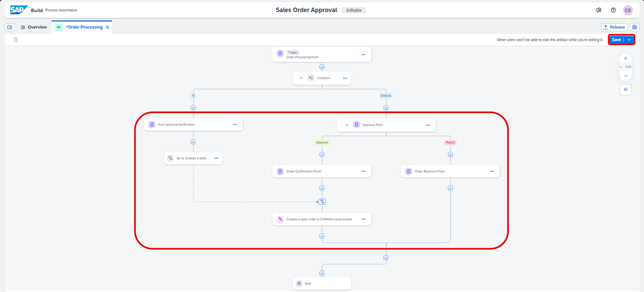This screenshot has height=292, width=644.
Task: Select the Order Rejection Form text
Action: click(430, 171)
